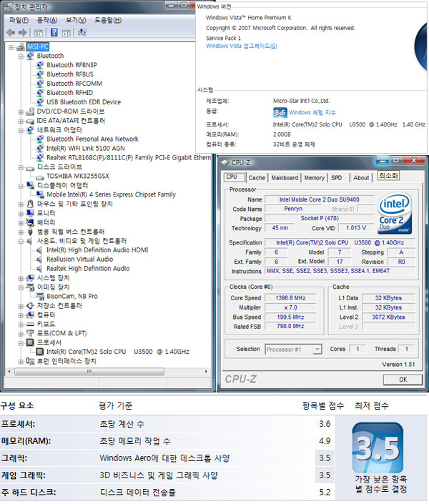Open the 파일(F) menu

pyautogui.click(x=19, y=20)
